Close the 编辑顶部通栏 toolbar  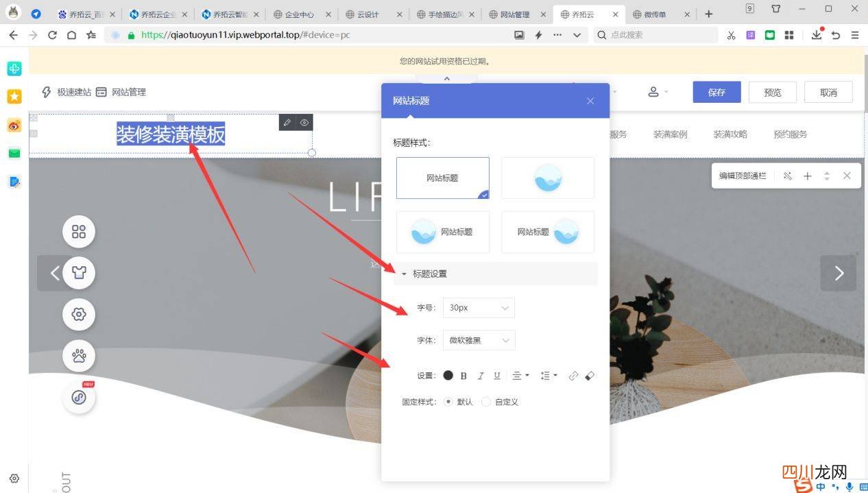point(847,176)
